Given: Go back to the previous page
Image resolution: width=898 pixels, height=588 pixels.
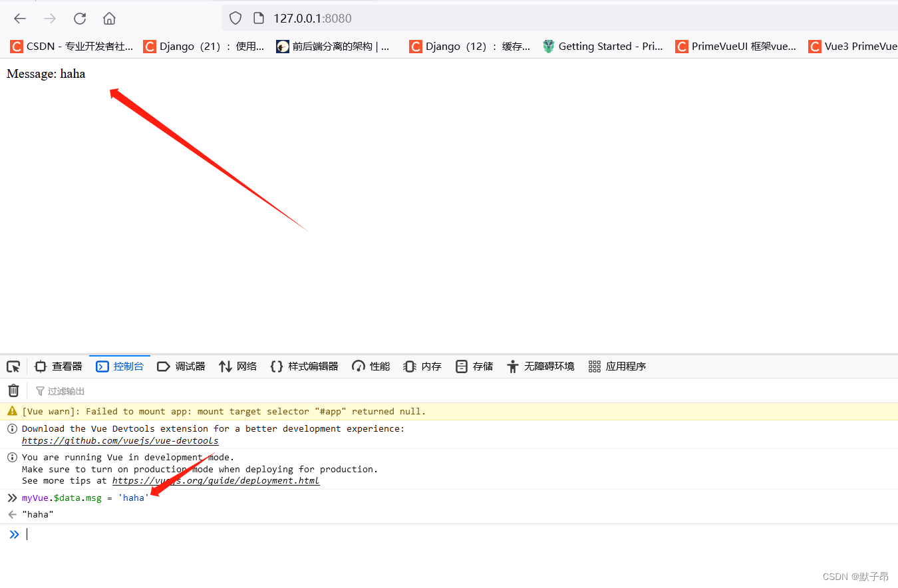Looking at the screenshot, I should pos(20,19).
